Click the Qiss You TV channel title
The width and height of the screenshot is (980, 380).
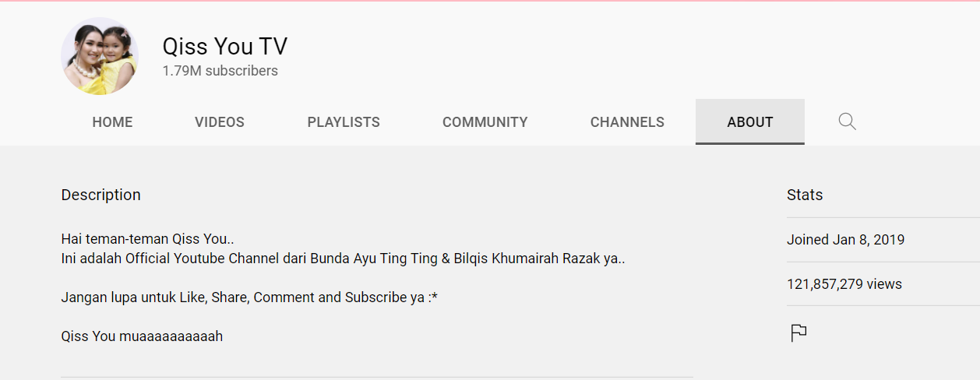coord(225,47)
